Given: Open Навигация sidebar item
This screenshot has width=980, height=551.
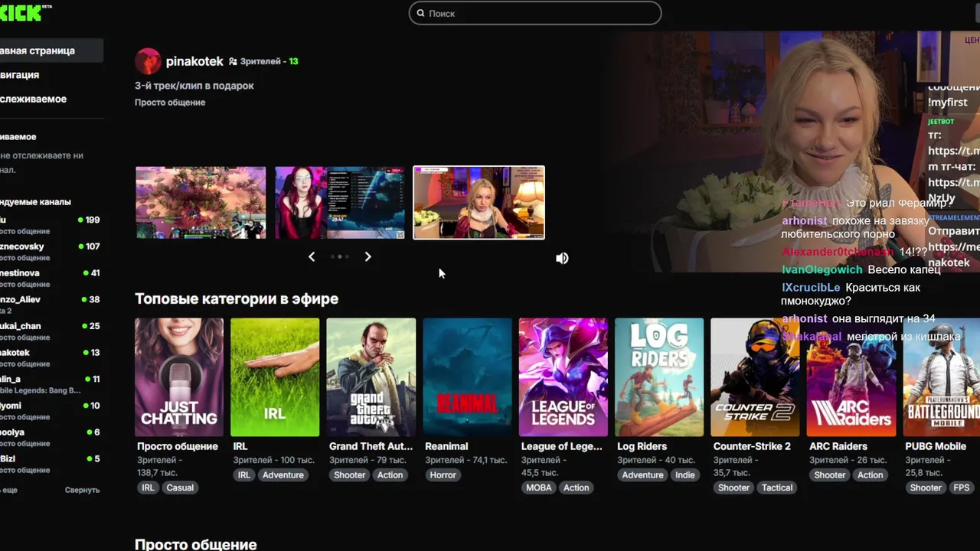Looking at the screenshot, I should 51,75.
